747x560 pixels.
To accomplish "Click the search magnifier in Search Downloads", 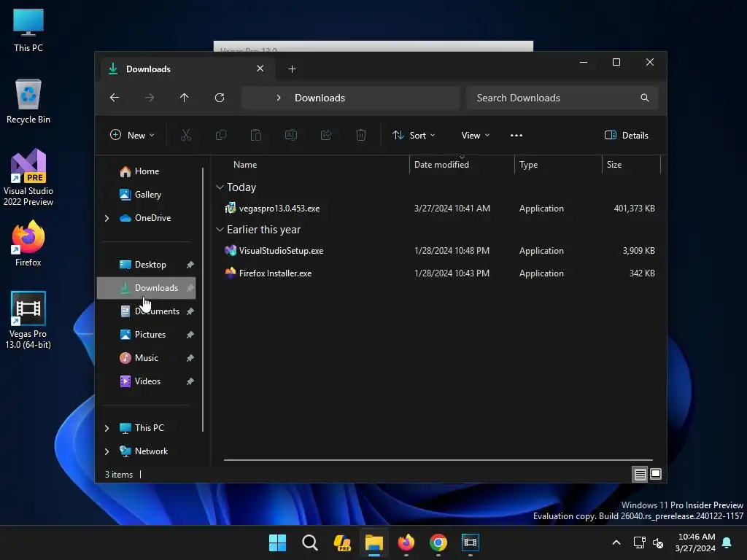I will (645, 98).
